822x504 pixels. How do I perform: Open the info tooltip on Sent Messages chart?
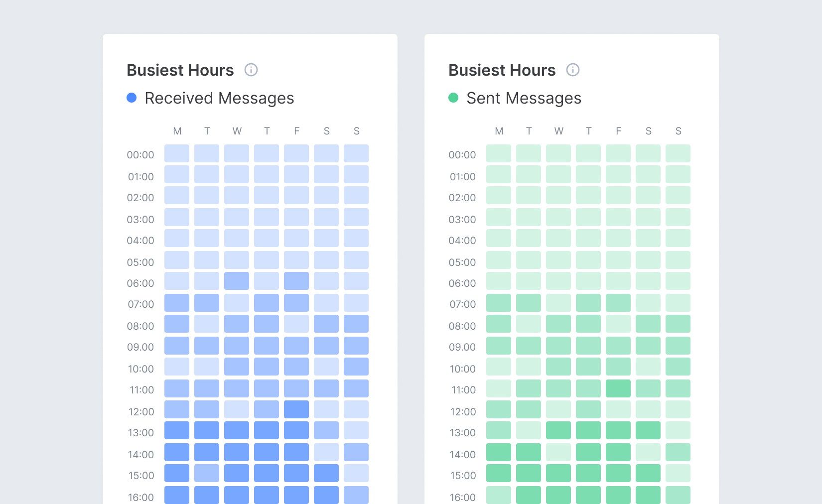pyautogui.click(x=573, y=70)
